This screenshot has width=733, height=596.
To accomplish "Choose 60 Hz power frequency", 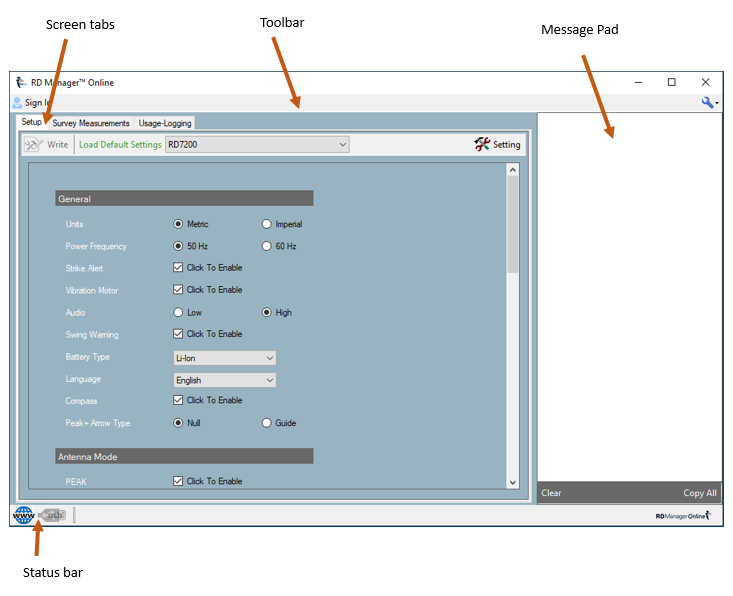I will pyautogui.click(x=266, y=246).
